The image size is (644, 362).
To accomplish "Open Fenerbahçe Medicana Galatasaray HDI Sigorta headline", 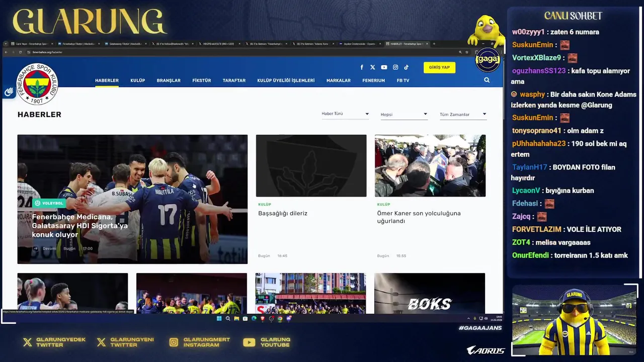I will [x=80, y=226].
